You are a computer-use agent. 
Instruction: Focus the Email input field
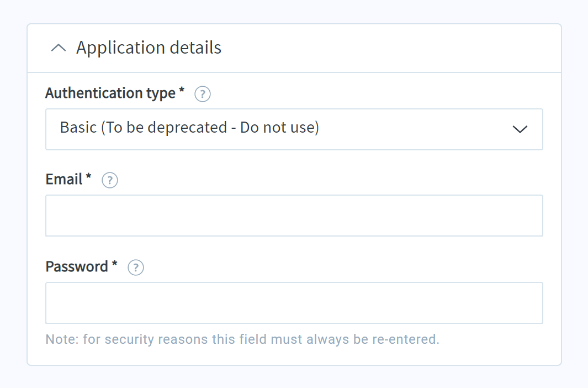(294, 216)
